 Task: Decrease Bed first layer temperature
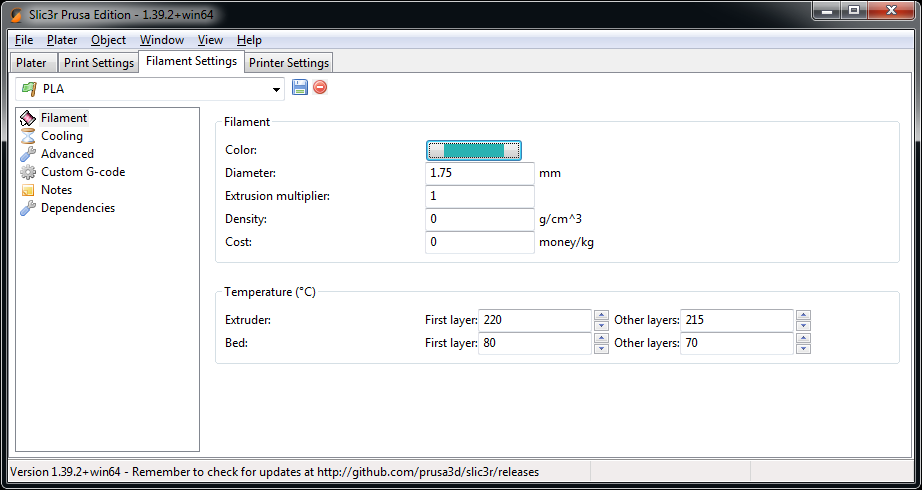[601, 349]
